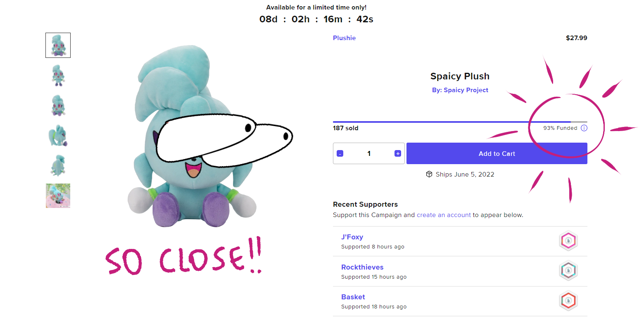Select the third plush thumbnail

(58, 105)
